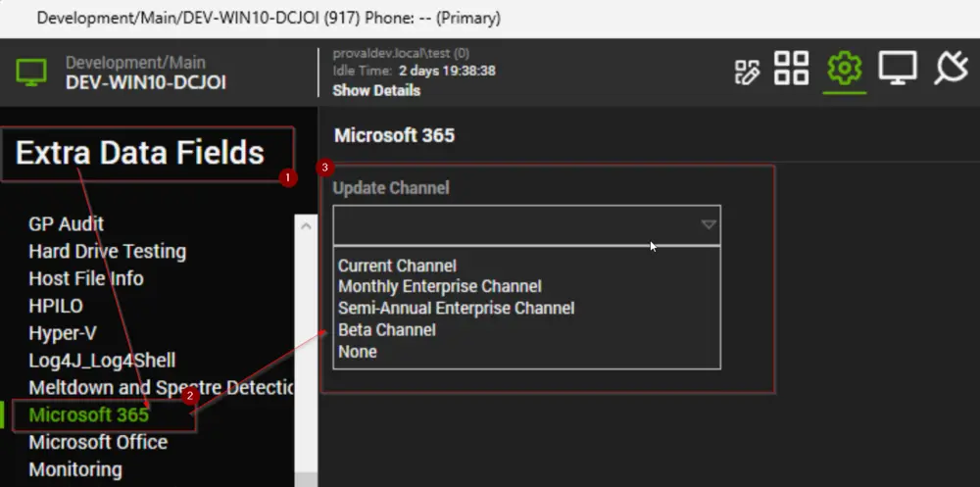This screenshot has width=980, height=487.
Task: Click DEV-WIN10-DCJOI computer name
Action: (146, 82)
